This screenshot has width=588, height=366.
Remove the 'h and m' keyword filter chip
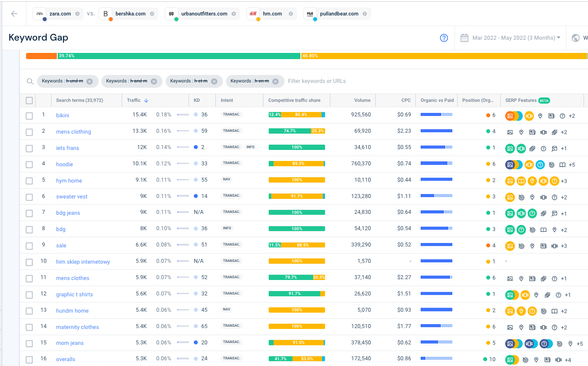154,81
